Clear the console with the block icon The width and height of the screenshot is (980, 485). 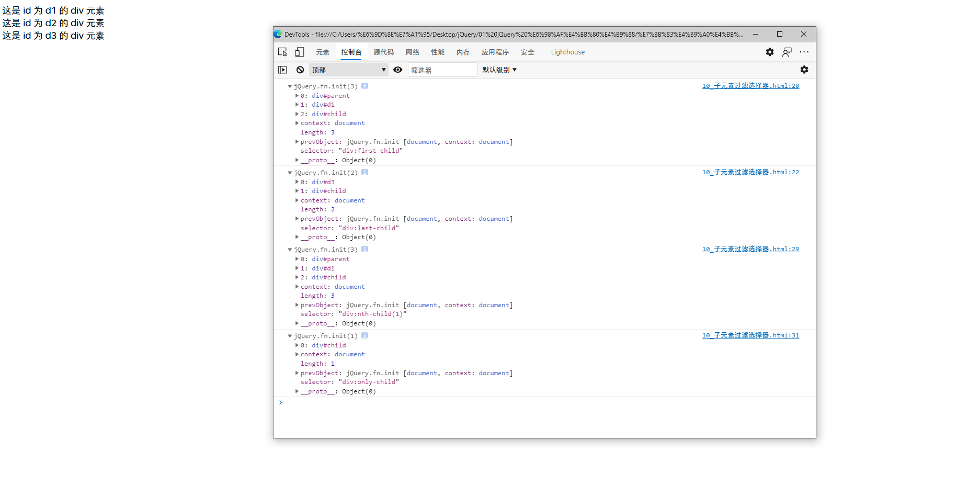(x=300, y=70)
